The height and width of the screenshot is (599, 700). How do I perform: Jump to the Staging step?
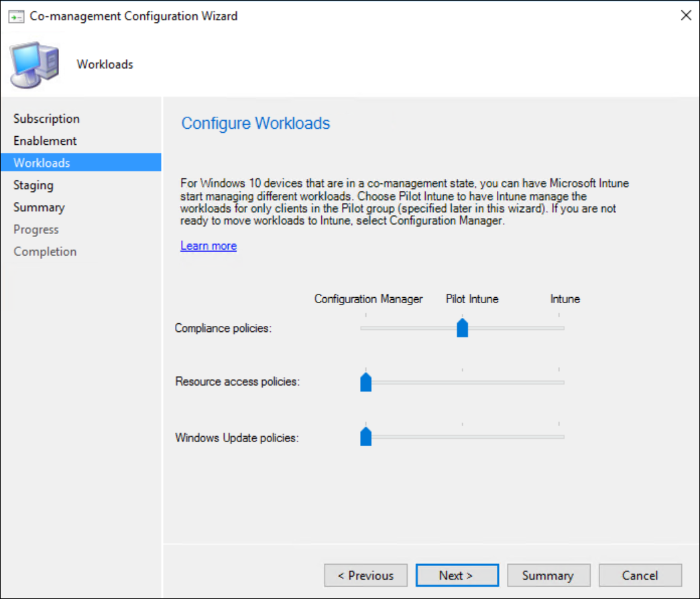(x=34, y=185)
